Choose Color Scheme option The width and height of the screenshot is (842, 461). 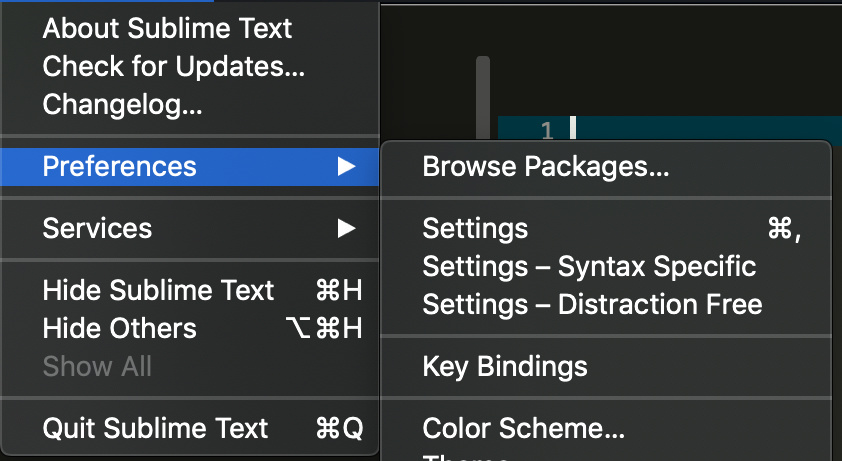524,429
